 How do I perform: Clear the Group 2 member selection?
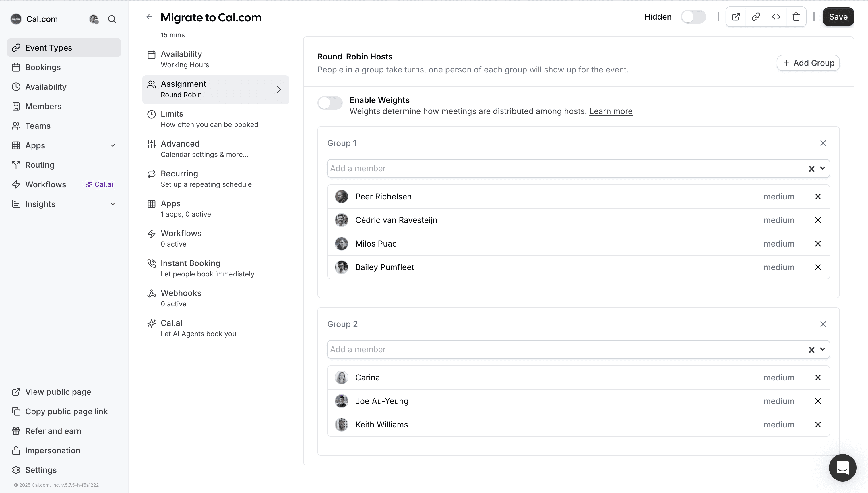pyautogui.click(x=811, y=350)
